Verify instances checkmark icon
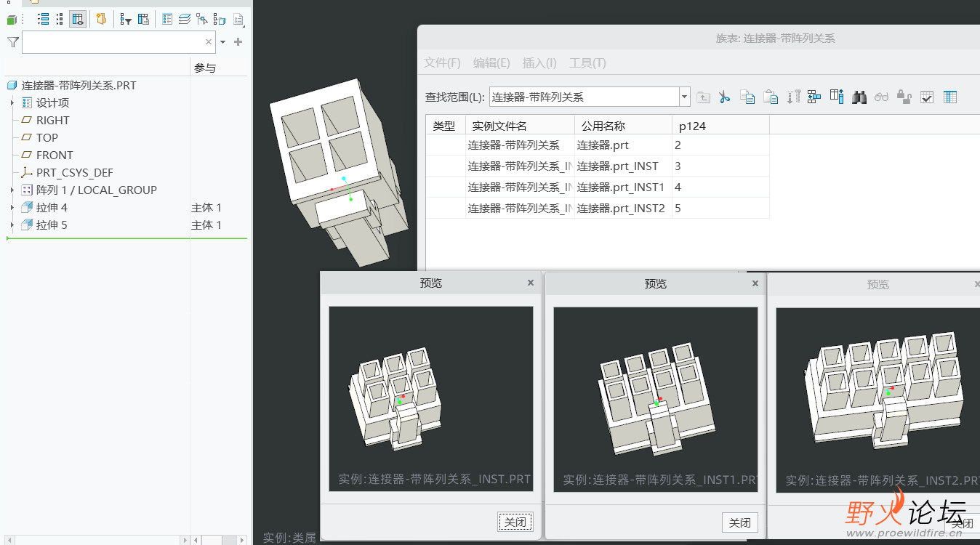 point(927,97)
